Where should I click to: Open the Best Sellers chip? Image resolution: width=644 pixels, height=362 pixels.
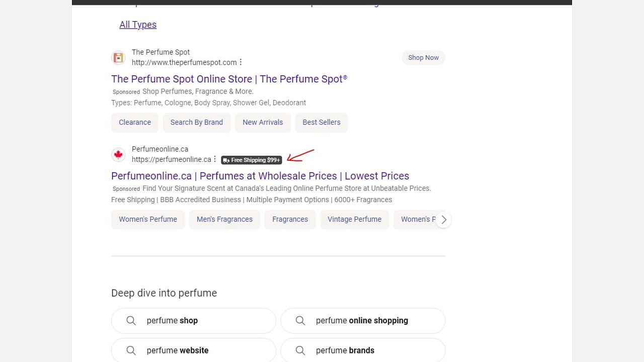point(321,122)
